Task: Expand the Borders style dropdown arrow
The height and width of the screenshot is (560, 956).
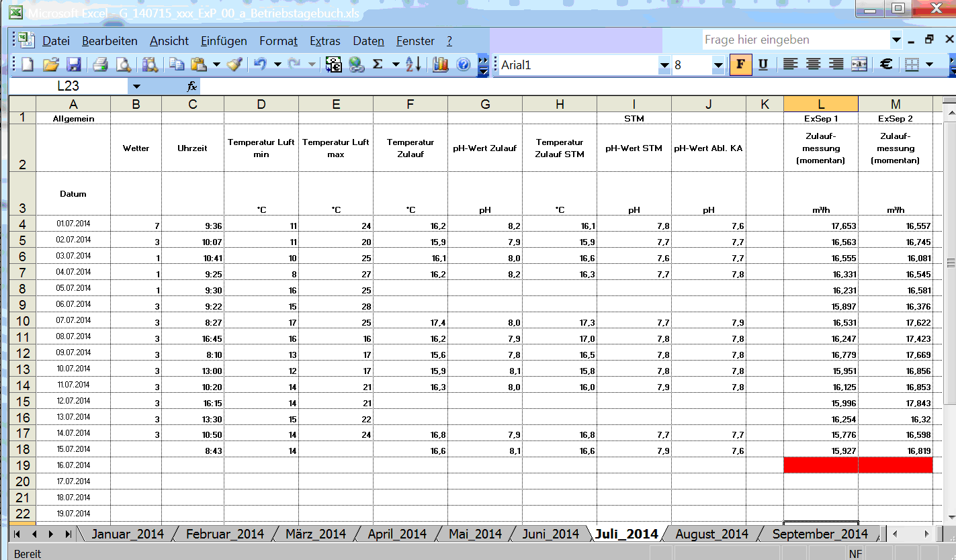Action: point(930,64)
